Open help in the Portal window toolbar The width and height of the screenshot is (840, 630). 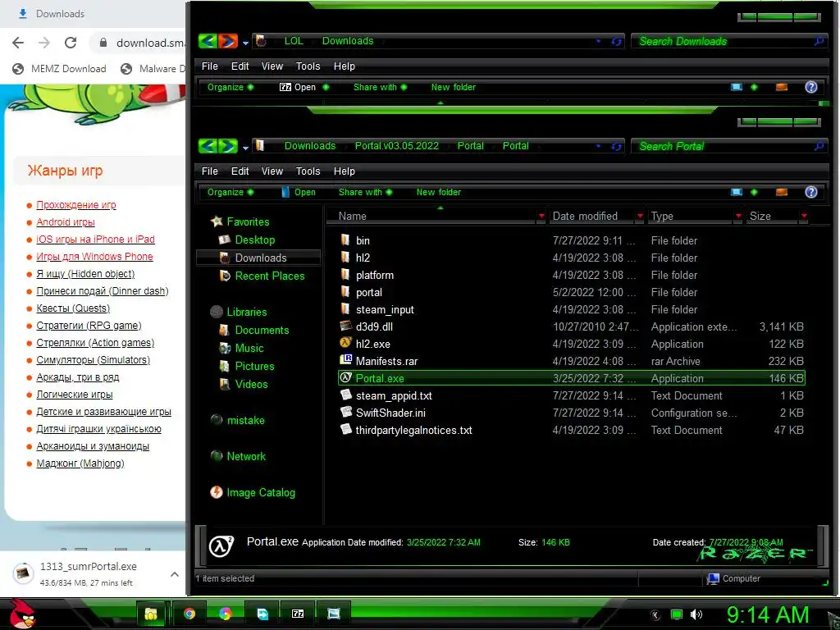811,192
